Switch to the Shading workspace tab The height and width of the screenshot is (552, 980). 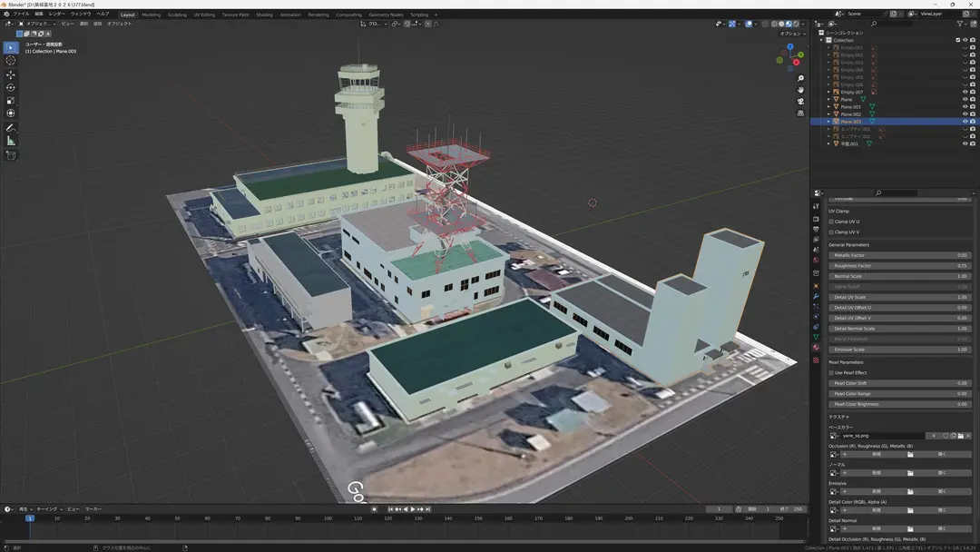point(264,15)
